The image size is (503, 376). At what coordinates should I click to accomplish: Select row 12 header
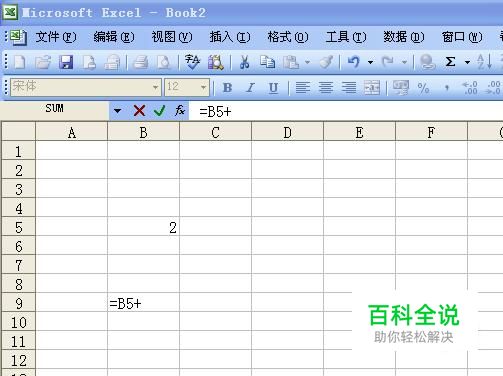[x=19, y=360]
